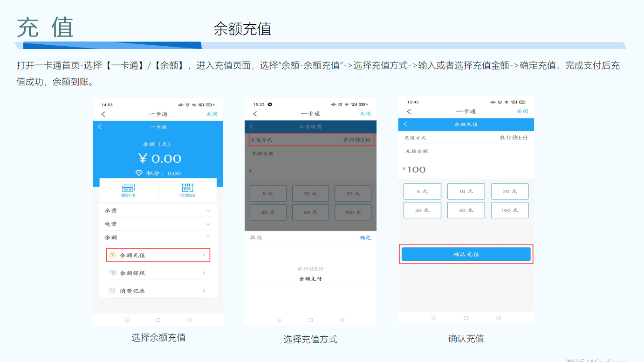Screen dimensions: 644x362
Task: Tap the diamond icon beside 积分
Action: point(139,173)
